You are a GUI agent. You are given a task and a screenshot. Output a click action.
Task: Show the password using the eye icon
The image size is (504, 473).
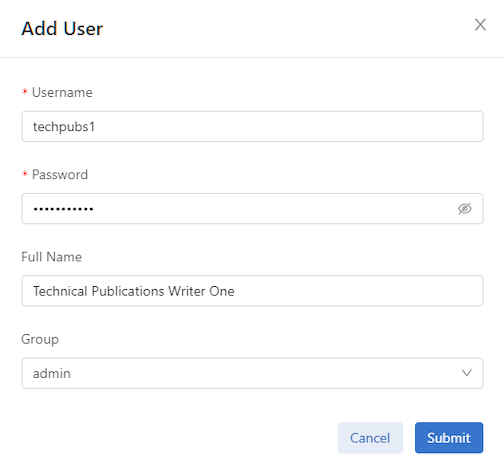click(465, 209)
